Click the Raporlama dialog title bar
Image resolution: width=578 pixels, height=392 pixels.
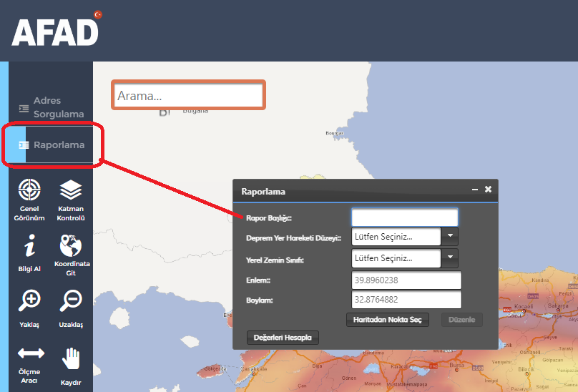tap(366, 191)
